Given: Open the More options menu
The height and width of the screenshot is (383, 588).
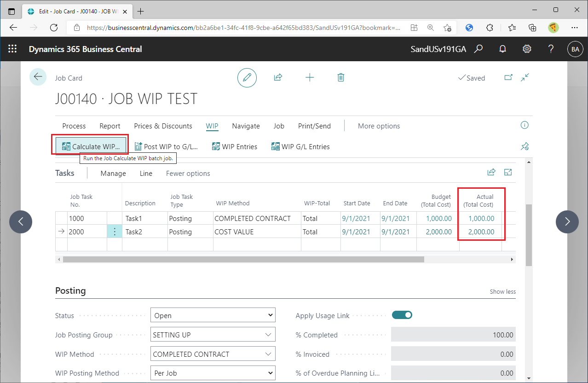Looking at the screenshot, I should (379, 126).
